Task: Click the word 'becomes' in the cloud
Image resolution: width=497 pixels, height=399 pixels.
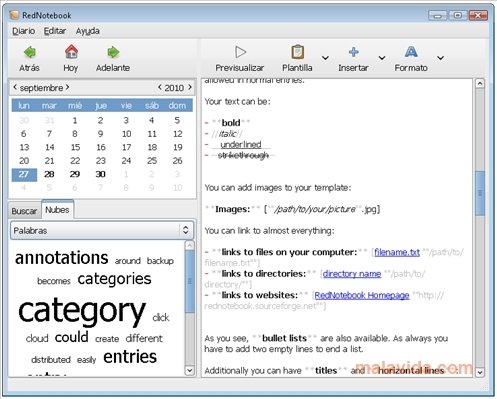Action: tap(54, 281)
